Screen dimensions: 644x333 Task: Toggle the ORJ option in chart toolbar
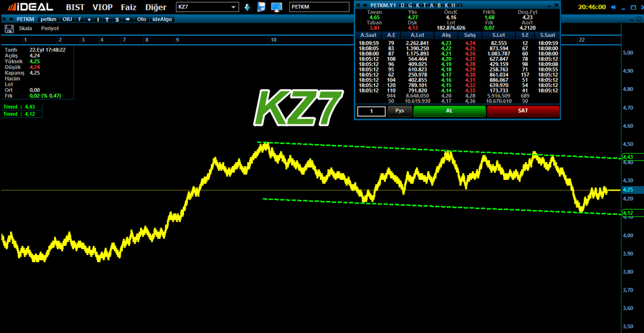pos(68,19)
